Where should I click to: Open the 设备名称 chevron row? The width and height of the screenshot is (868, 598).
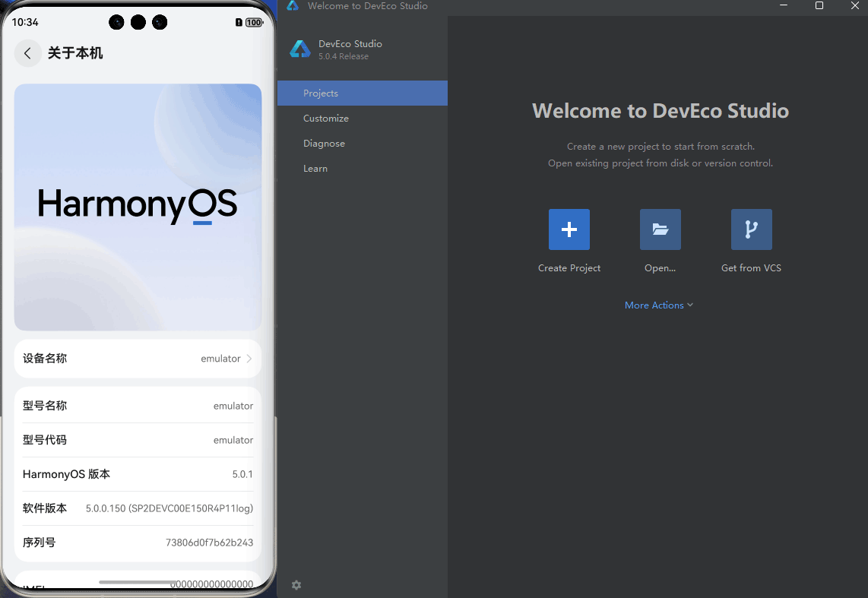pos(138,359)
